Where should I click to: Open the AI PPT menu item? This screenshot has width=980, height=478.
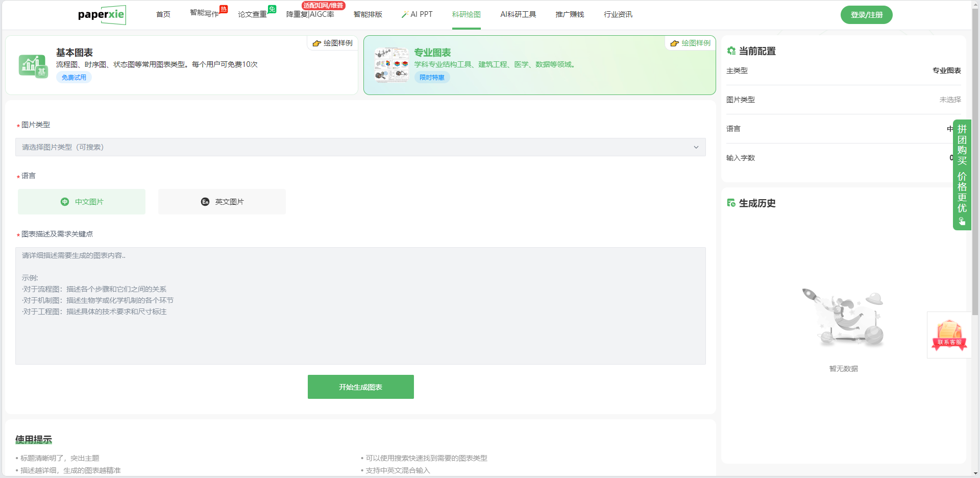tap(418, 14)
